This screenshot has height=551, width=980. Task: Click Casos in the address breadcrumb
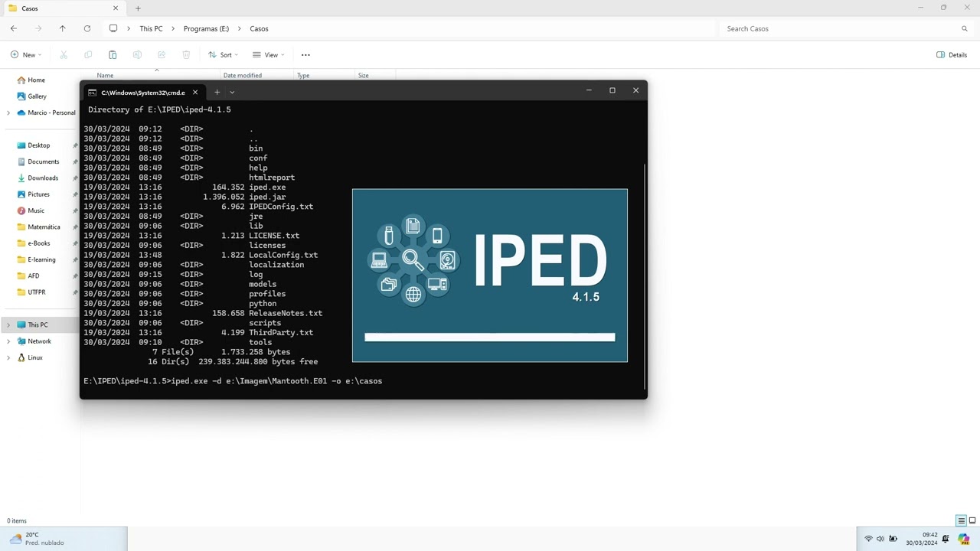pos(259,28)
